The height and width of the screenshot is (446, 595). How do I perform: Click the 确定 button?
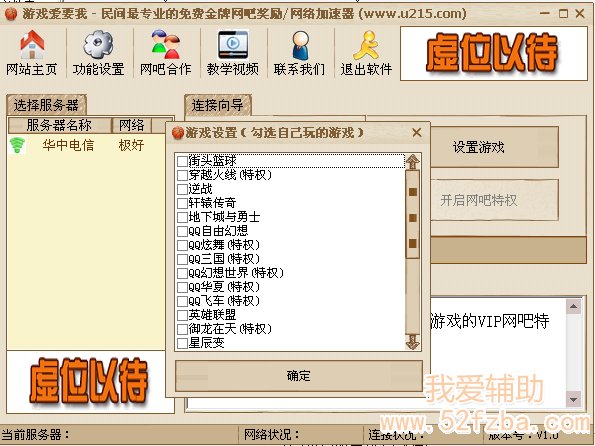[299, 376]
